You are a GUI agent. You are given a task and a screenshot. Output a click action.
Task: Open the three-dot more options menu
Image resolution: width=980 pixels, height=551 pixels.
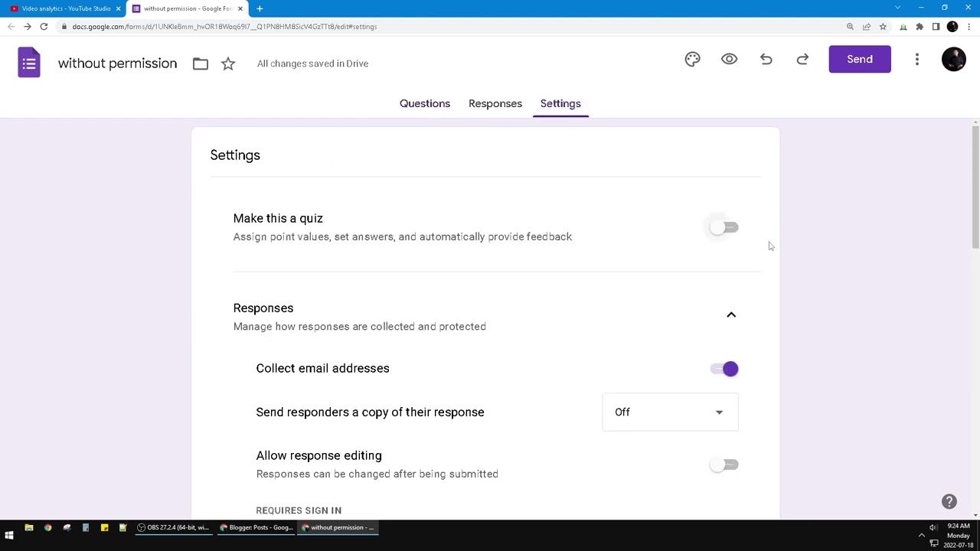tap(916, 60)
